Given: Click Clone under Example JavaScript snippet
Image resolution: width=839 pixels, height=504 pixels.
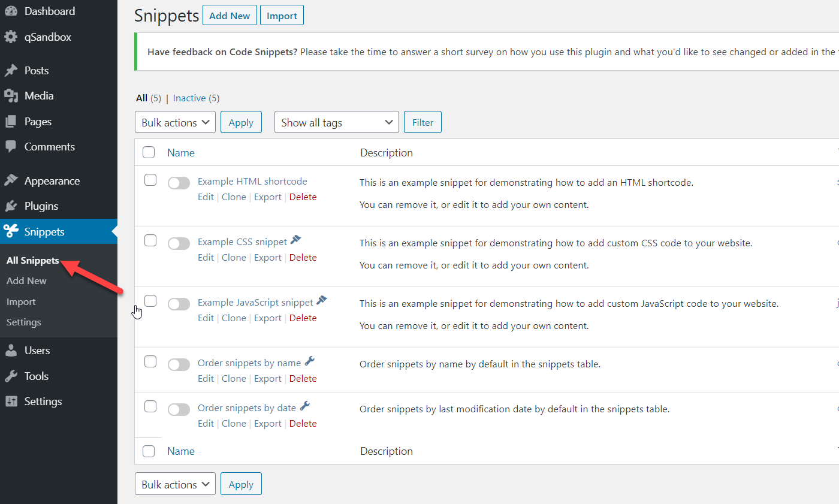Looking at the screenshot, I should pos(234,318).
